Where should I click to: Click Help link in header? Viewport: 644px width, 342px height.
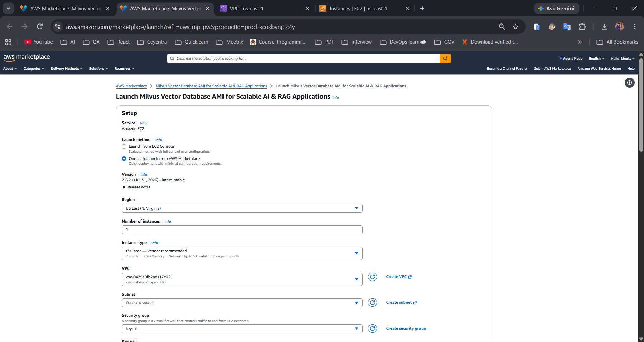[x=631, y=69]
